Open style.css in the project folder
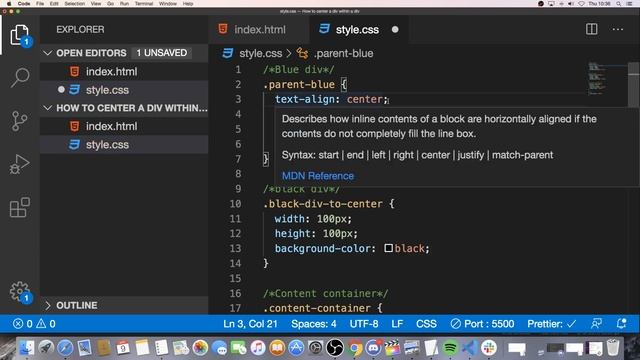The image size is (640, 360). 124,144
